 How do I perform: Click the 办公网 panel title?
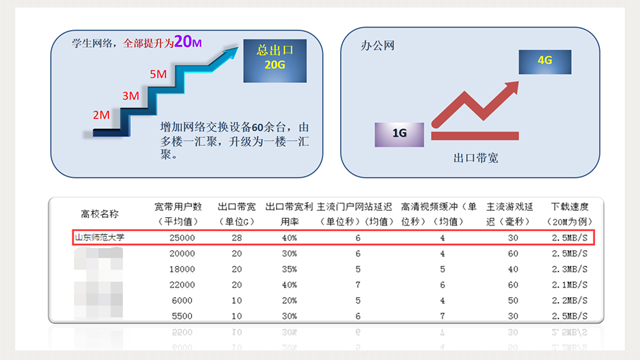pos(378,45)
